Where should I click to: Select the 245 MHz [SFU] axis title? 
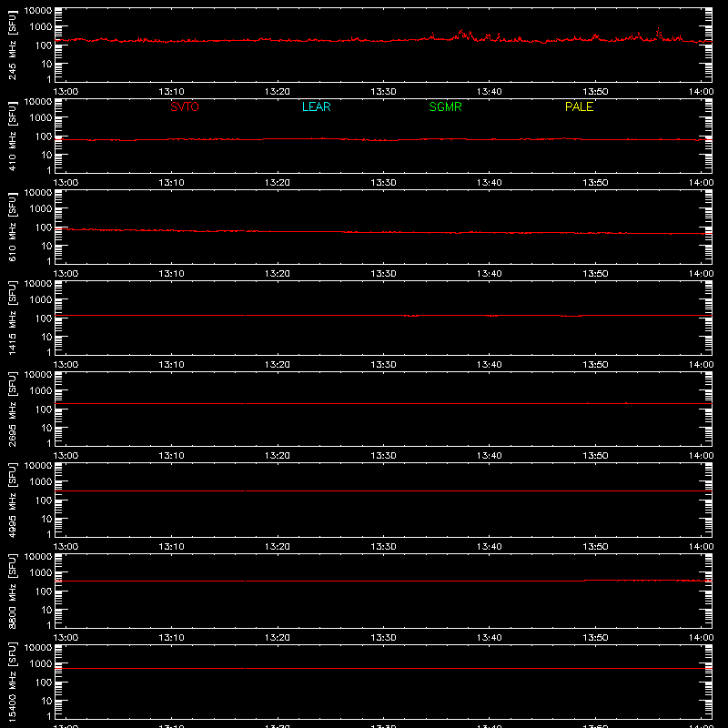(x=12, y=45)
